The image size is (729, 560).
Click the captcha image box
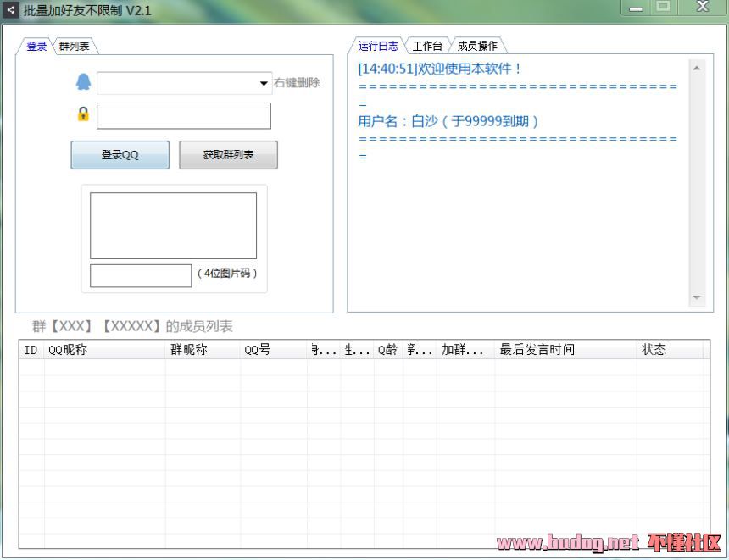pyautogui.click(x=173, y=225)
